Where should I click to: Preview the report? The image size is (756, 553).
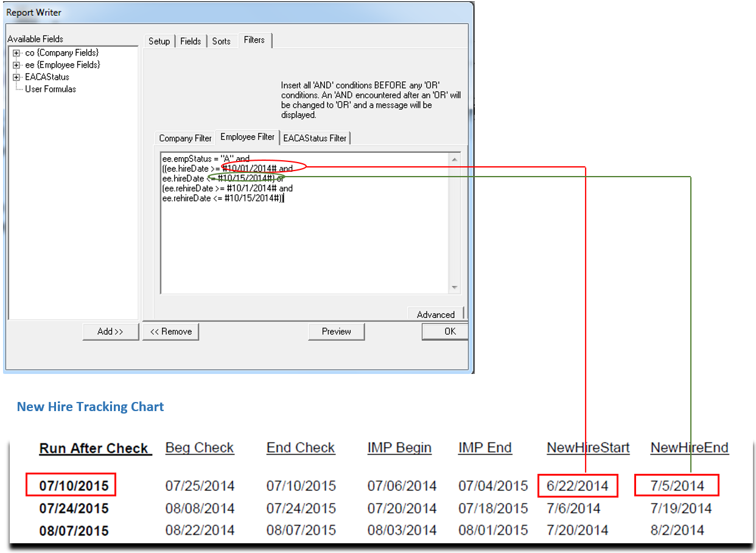coord(336,331)
